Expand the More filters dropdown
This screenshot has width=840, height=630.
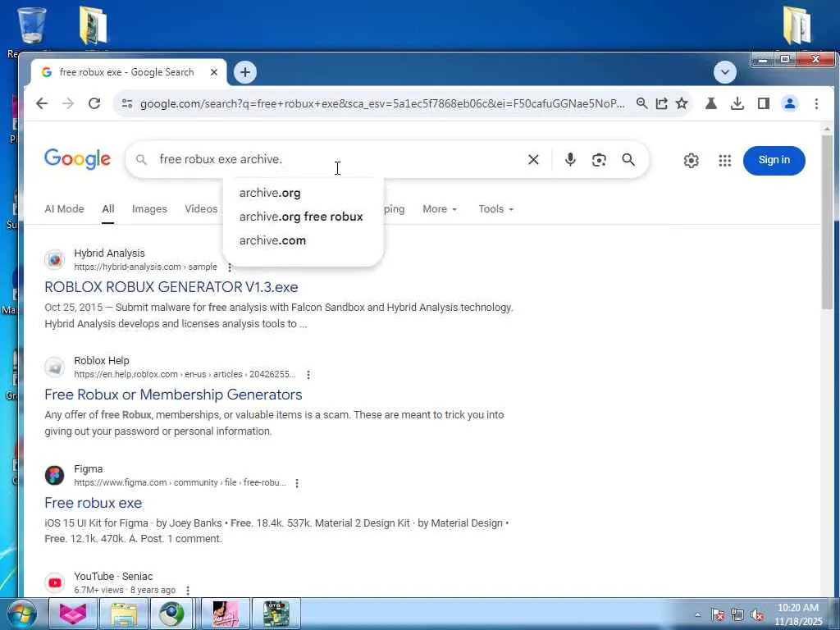click(440, 209)
